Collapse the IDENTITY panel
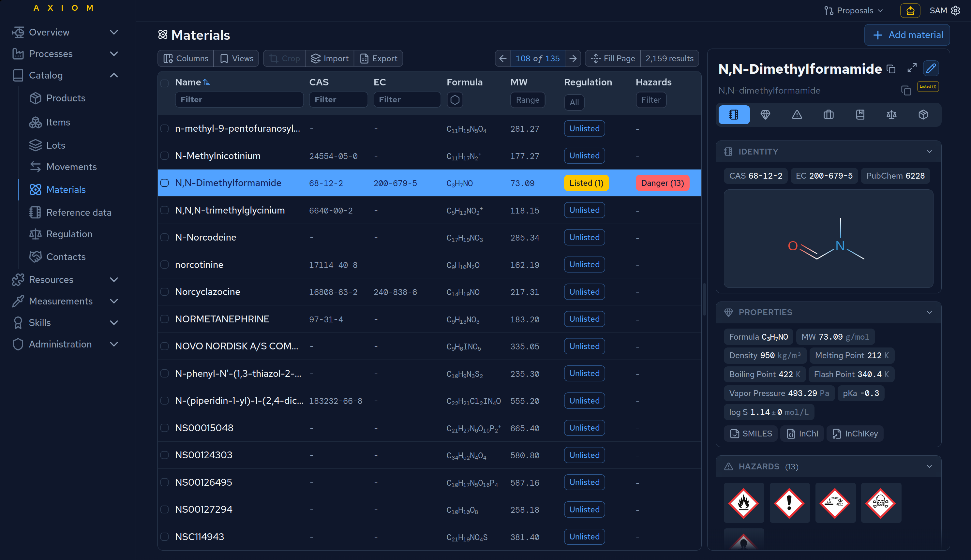 (930, 151)
